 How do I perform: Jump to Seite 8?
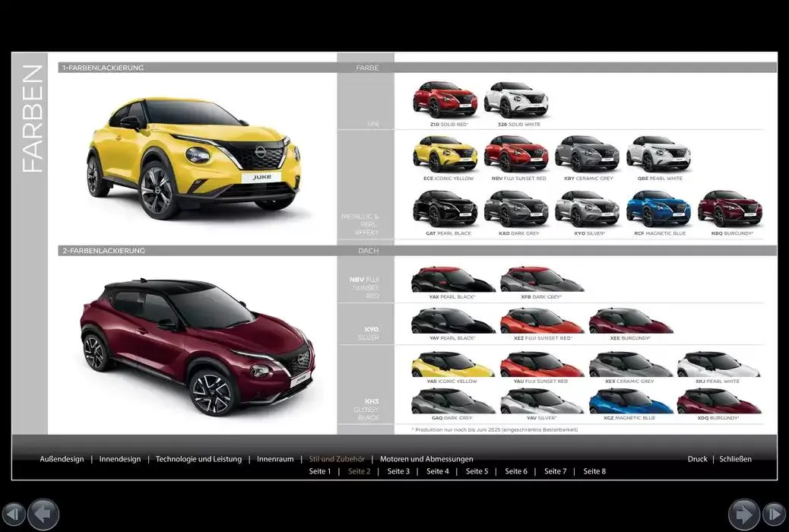[594, 471]
